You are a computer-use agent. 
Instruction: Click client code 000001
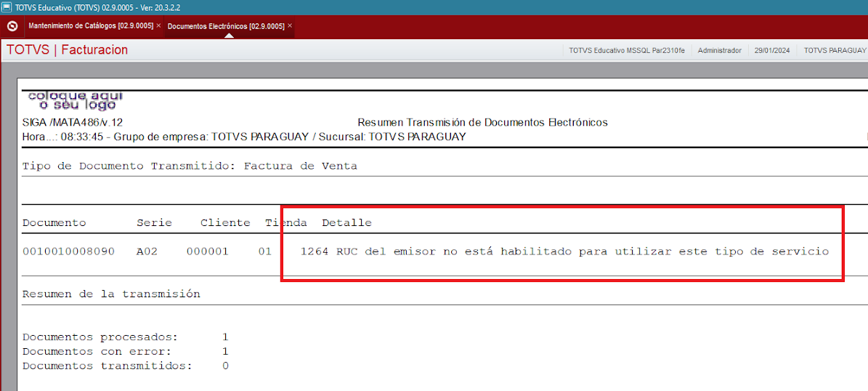click(208, 252)
